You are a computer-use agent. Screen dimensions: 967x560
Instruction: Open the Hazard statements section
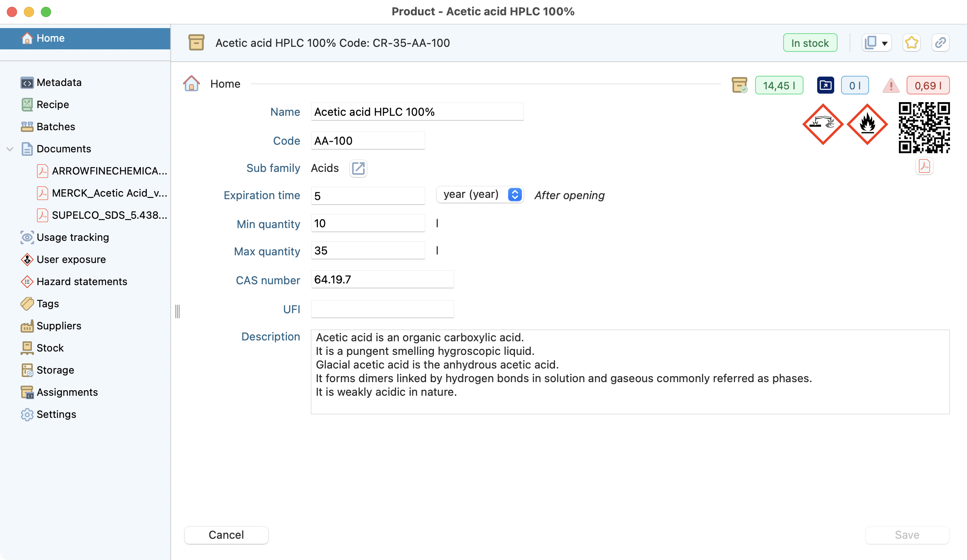click(82, 282)
